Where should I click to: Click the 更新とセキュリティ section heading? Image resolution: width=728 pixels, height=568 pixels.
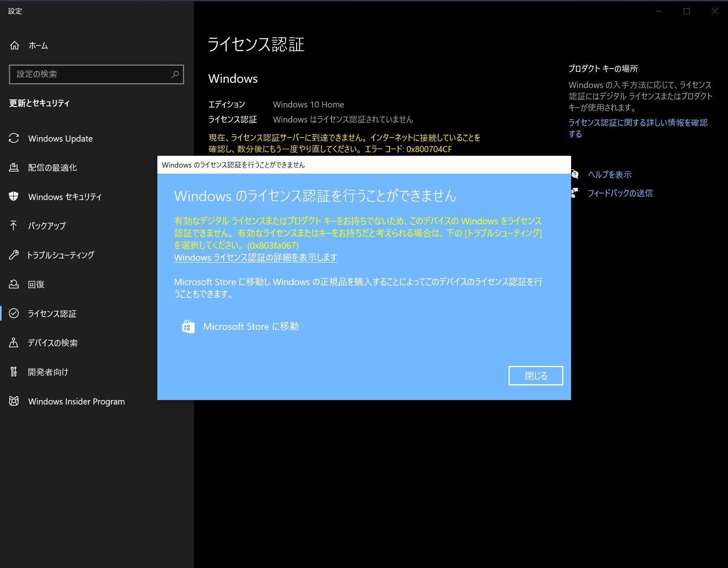[39, 103]
